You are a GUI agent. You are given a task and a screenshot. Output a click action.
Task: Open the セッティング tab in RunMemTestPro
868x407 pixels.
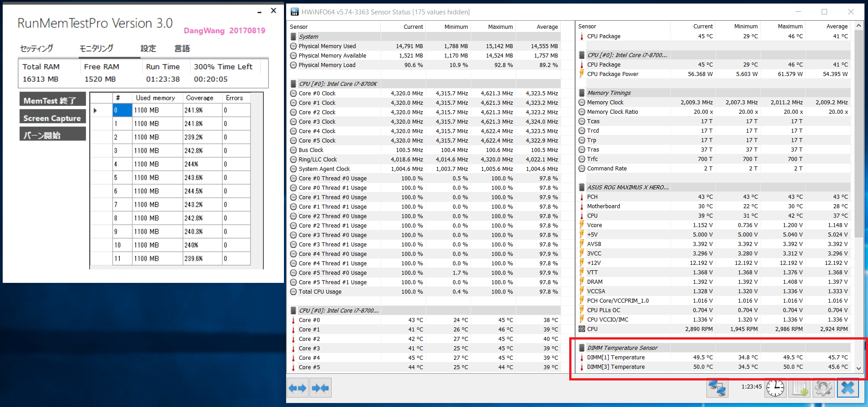pyautogui.click(x=36, y=48)
